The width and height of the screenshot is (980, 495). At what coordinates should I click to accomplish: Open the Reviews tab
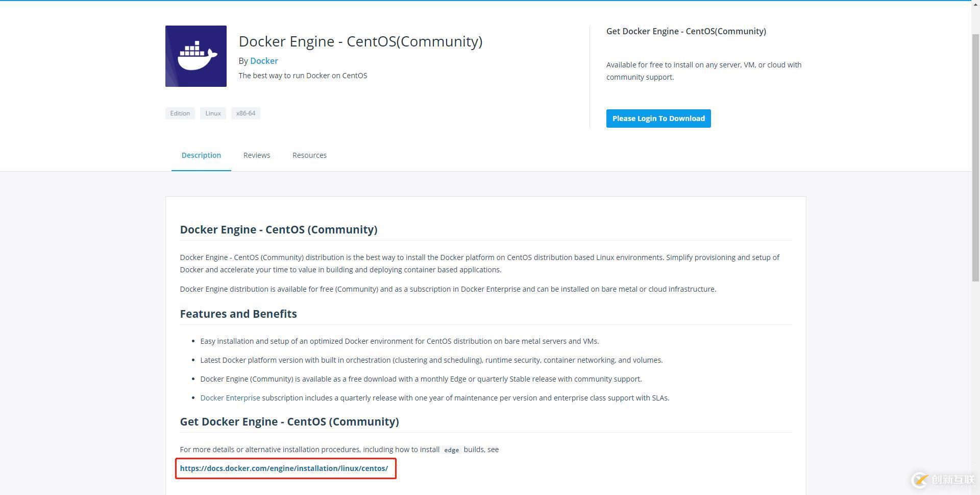tap(256, 155)
